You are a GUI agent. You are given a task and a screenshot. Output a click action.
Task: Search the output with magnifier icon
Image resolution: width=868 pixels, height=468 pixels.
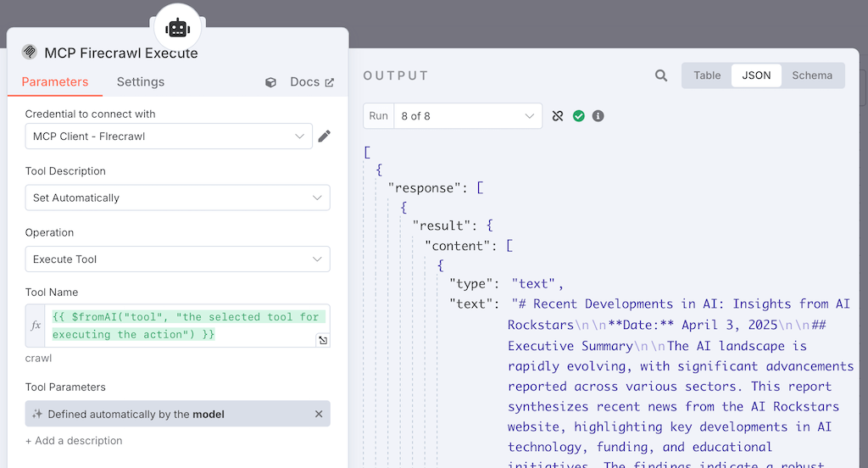click(x=661, y=75)
